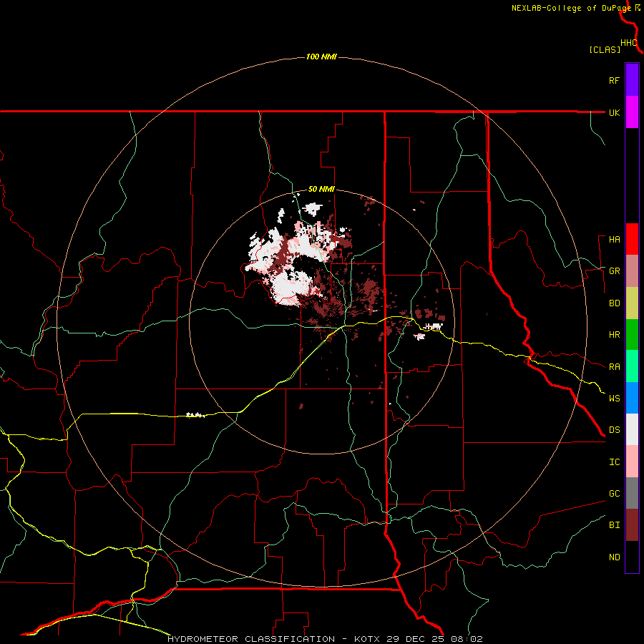This screenshot has height=644, width=644.
Task: Click the HHC product label
Action: point(629,43)
